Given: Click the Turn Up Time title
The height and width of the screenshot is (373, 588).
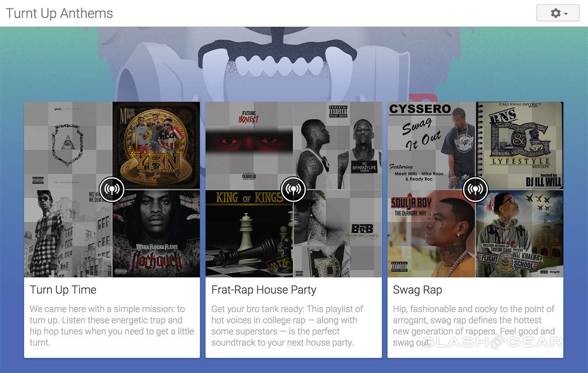Looking at the screenshot, I should pos(63,290).
